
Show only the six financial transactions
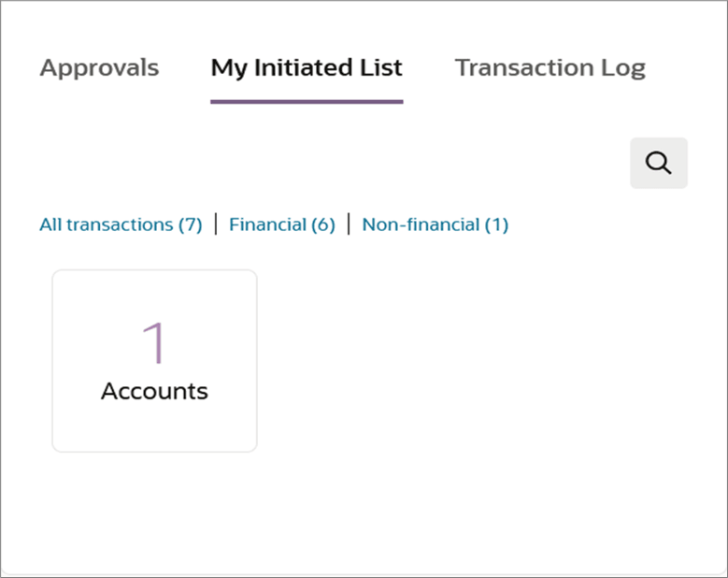pos(281,224)
